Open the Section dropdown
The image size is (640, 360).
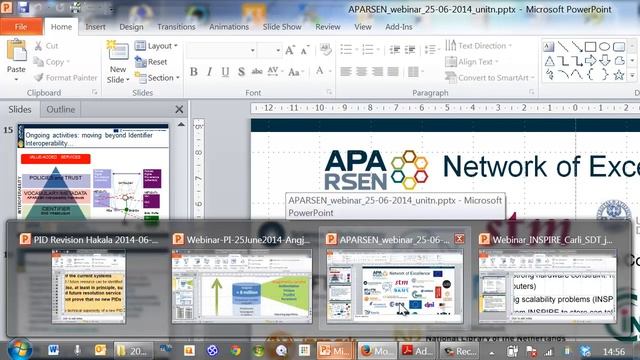[x=158, y=78]
